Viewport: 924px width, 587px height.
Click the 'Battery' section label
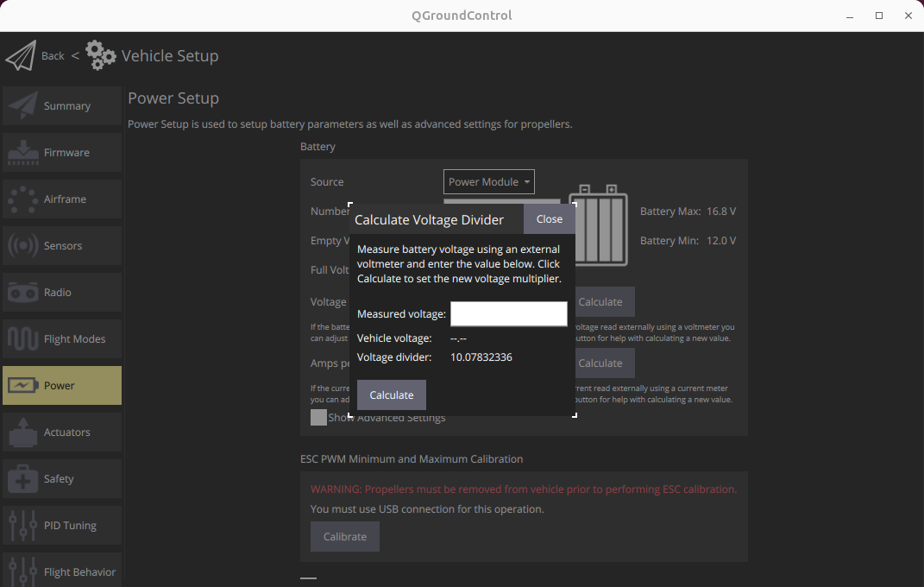point(317,147)
